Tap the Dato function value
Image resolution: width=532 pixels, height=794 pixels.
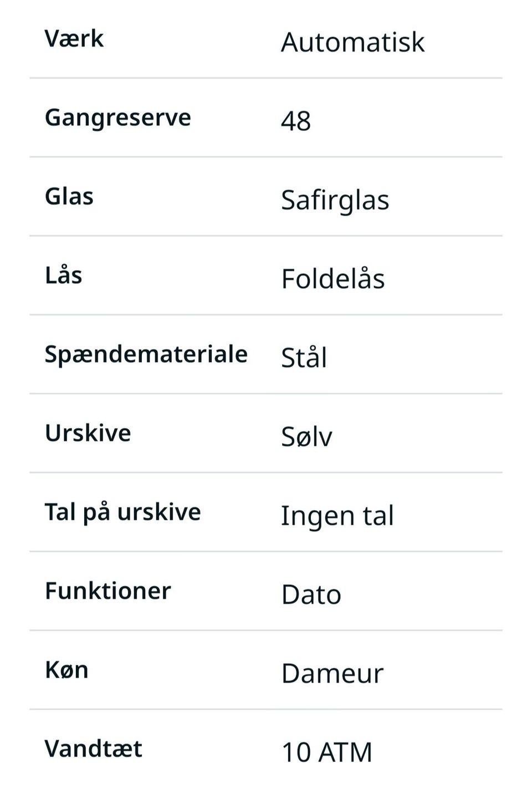311,594
